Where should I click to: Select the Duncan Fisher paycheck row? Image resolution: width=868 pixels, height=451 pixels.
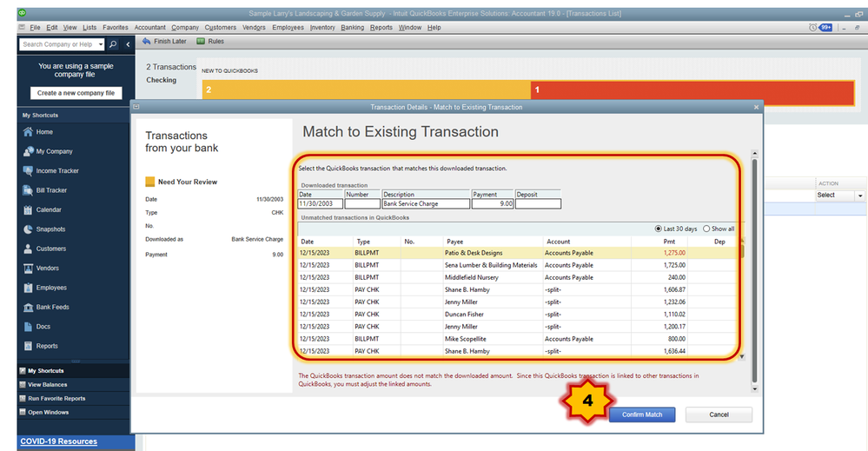[518, 315]
